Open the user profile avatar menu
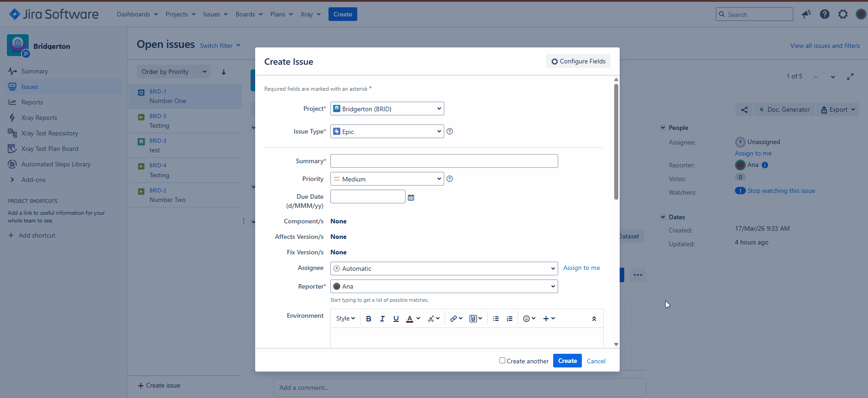This screenshot has height=398, width=868. click(861, 14)
